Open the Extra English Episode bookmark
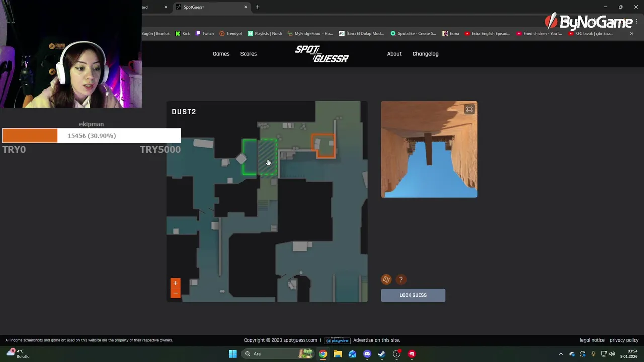644x362 pixels. click(x=488, y=34)
